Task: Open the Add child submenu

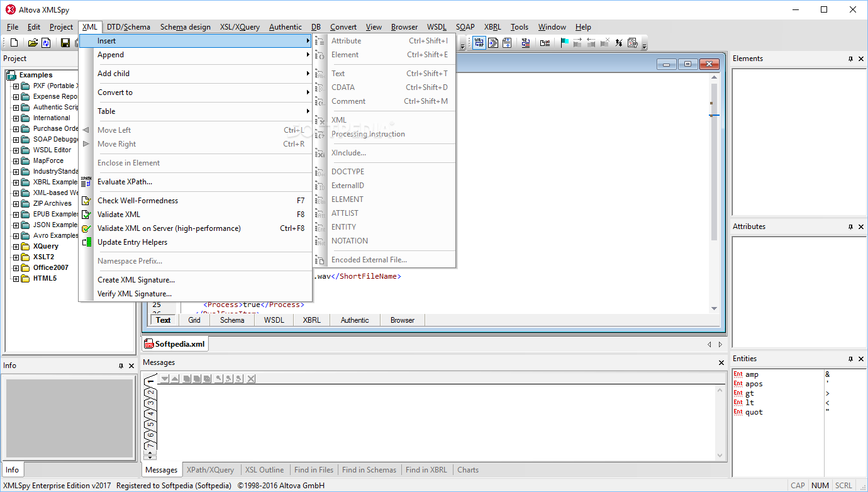Action: point(196,74)
